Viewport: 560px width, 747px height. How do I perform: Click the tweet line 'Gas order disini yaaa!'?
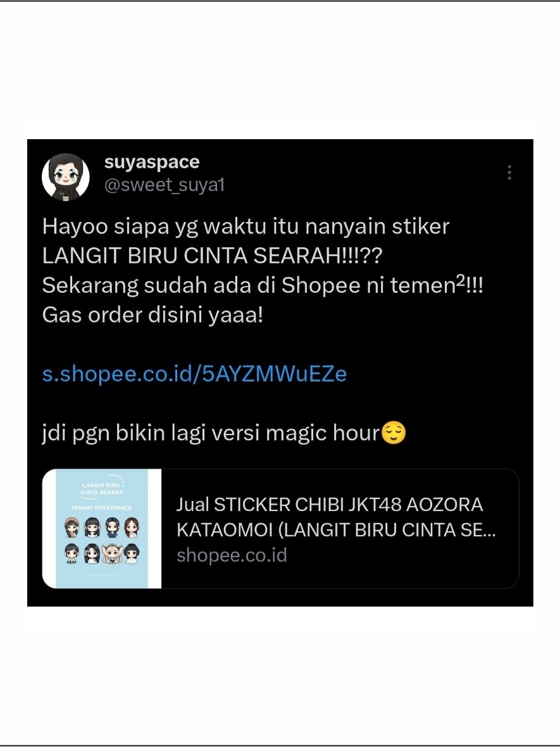[152, 315]
